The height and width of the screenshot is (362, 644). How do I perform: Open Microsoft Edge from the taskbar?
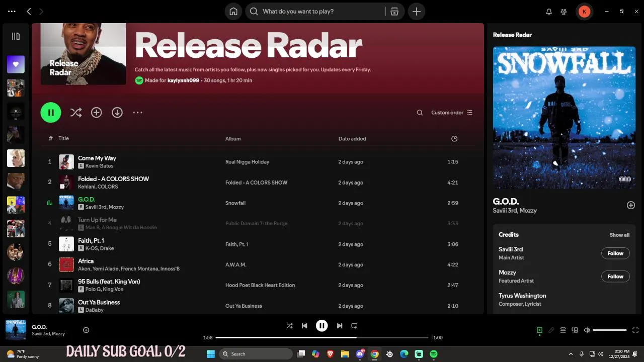point(404,354)
